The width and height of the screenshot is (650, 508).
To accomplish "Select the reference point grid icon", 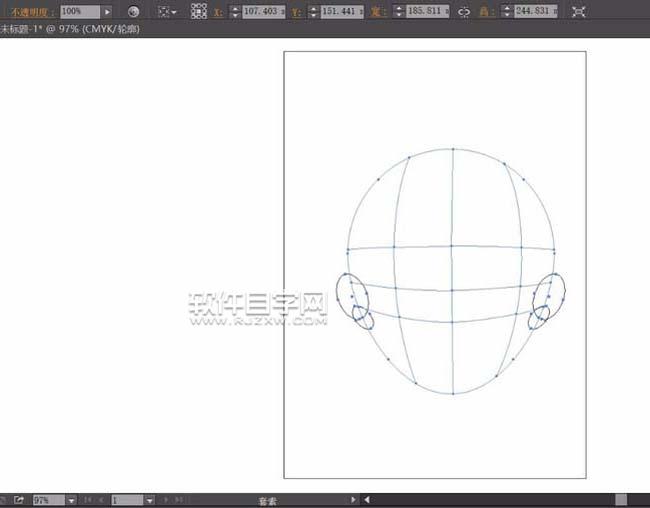I will [199, 11].
